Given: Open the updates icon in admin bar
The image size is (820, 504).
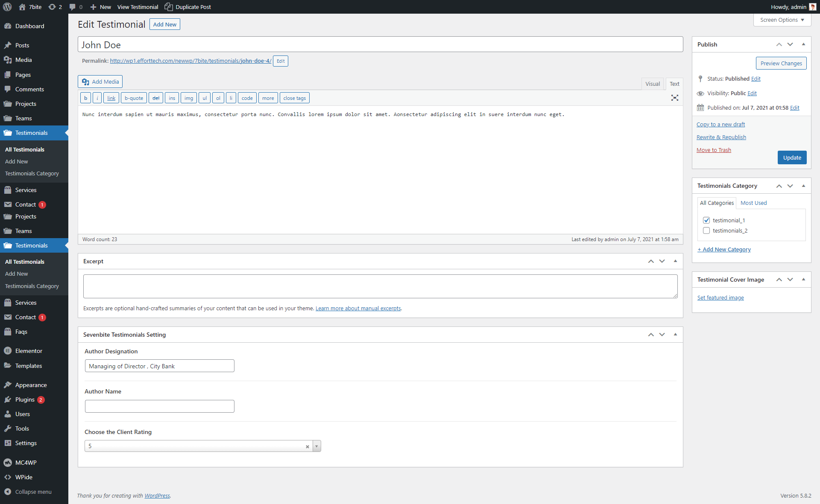Looking at the screenshot, I should (x=52, y=7).
